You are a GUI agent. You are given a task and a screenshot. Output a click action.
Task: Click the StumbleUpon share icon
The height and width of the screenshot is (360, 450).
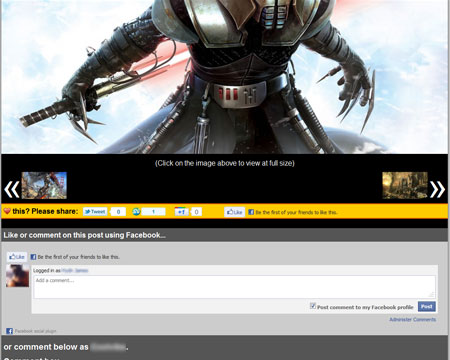point(136,212)
